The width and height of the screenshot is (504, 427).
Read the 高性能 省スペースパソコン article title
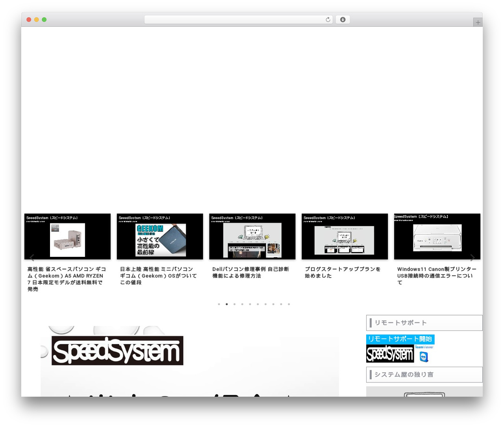(x=67, y=279)
